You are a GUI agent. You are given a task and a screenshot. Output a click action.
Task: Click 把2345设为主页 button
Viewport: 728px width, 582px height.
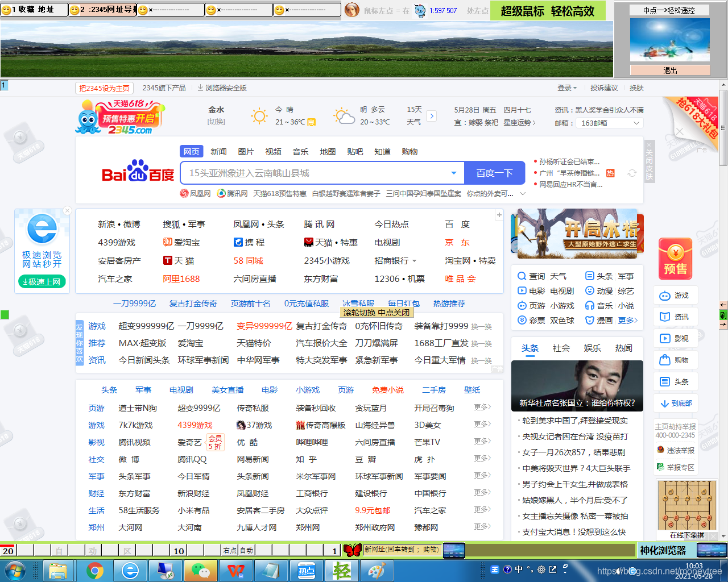(x=104, y=88)
